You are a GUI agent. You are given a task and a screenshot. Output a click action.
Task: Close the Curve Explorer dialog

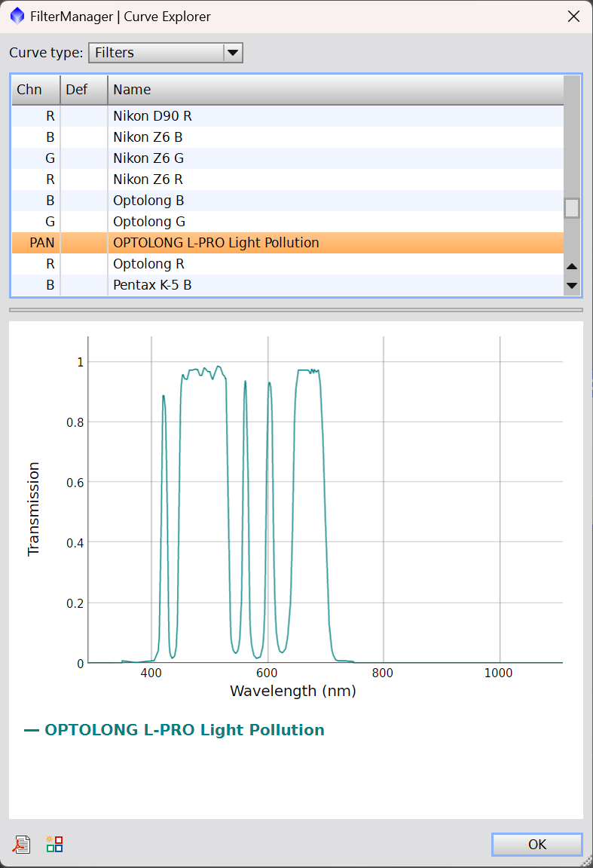[573, 17]
